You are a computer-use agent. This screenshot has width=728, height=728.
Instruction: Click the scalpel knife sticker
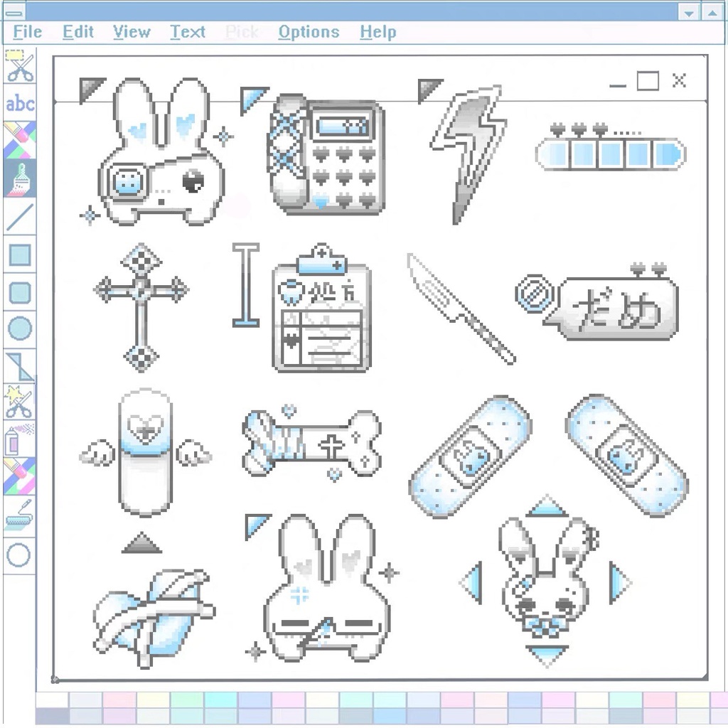click(x=461, y=309)
